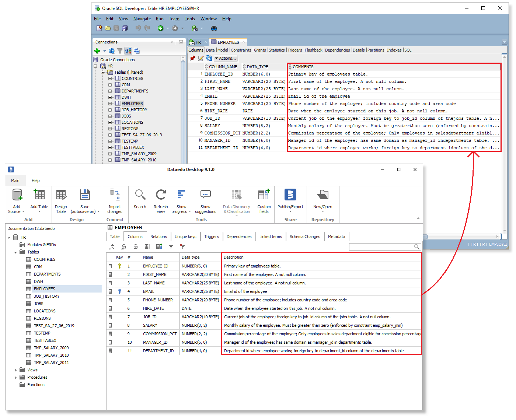Collapse the Dataedo ribbon with the caret
Image resolution: width=516 pixels, height=420 pixels.
(418, 218)
